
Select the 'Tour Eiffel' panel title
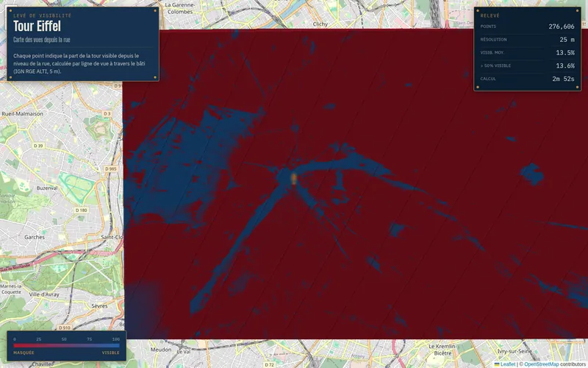coord(37,26)
